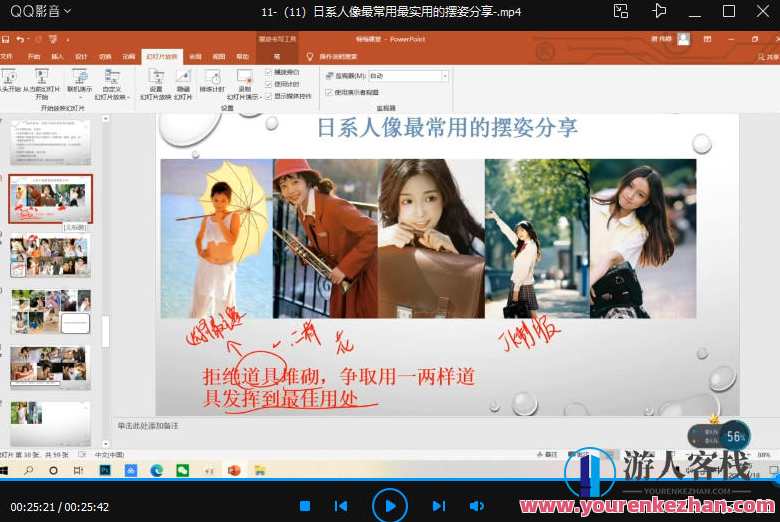Select the fourth thumbnail in the slide panel

point(50,311)
